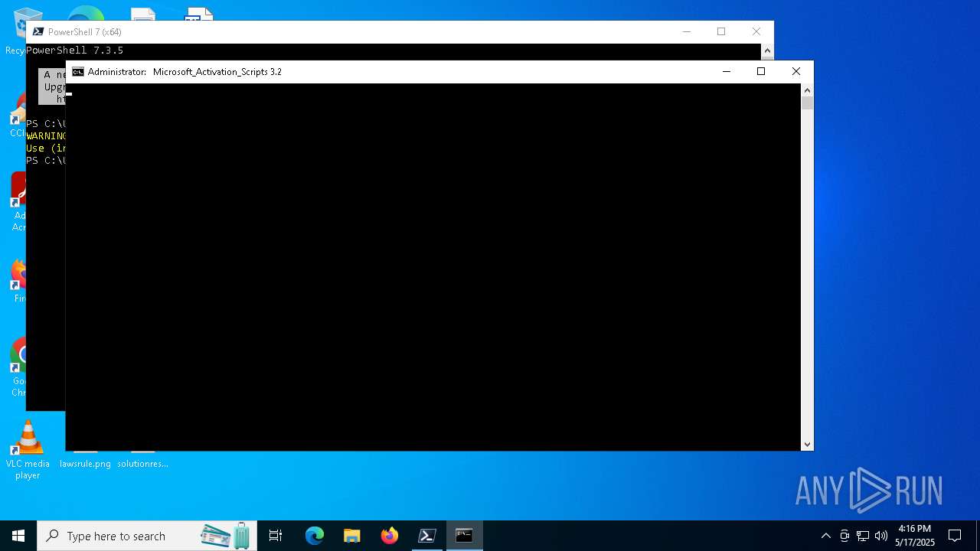980x551 pixels.
Task: Select the Google Chrome desktop shortcut
Action: (17, 367)
